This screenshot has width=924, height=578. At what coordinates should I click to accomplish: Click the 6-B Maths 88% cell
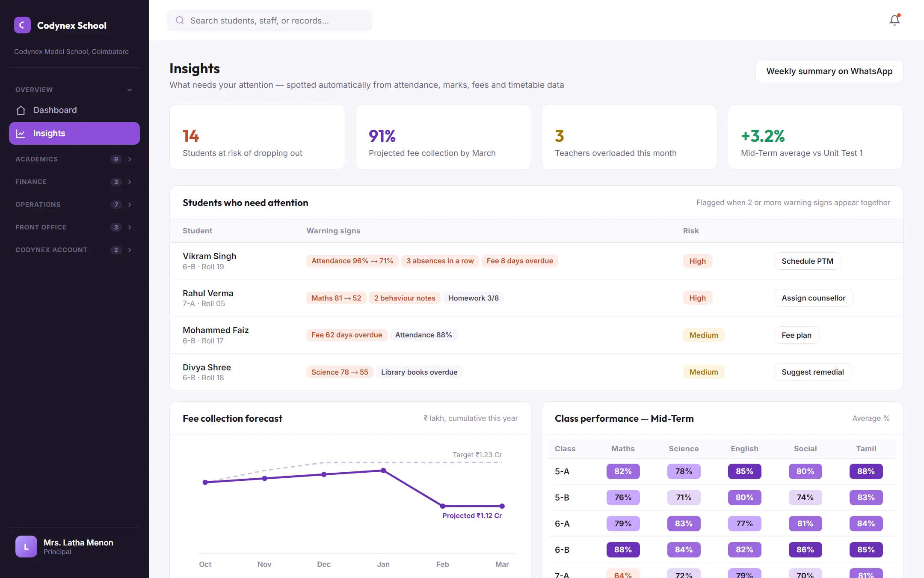pos(623,550)
